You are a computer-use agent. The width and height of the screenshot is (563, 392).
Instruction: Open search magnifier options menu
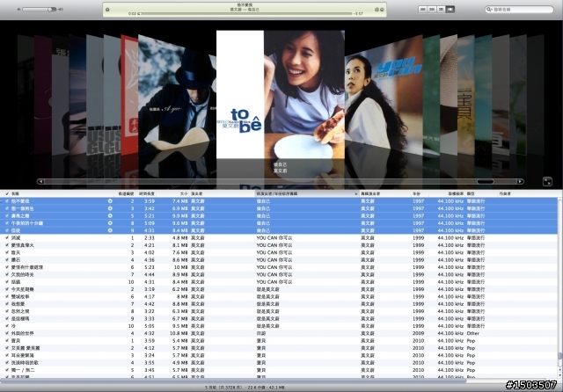point(489,10)
